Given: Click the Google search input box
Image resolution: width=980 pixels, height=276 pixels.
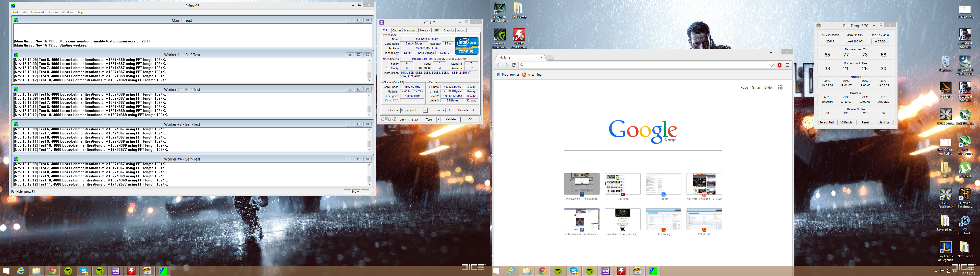Looking at the screenshot, I should (643, 155).
